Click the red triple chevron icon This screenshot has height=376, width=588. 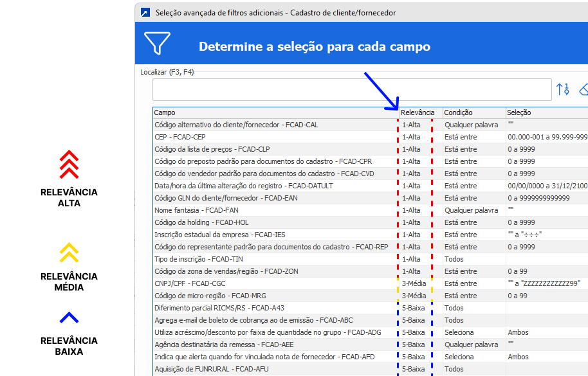[x=69, y=165]
